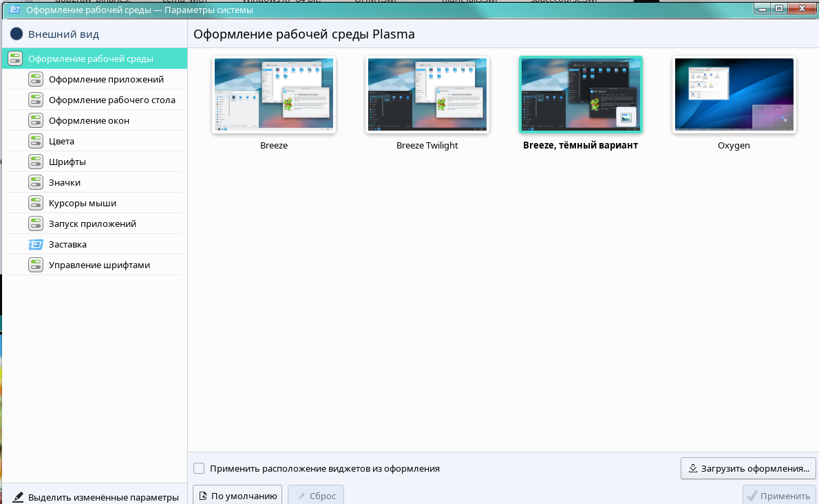Click the preview icon on the dark Breeze thumbnail
This screenshot has width=819, height=504.
(626, 118)
